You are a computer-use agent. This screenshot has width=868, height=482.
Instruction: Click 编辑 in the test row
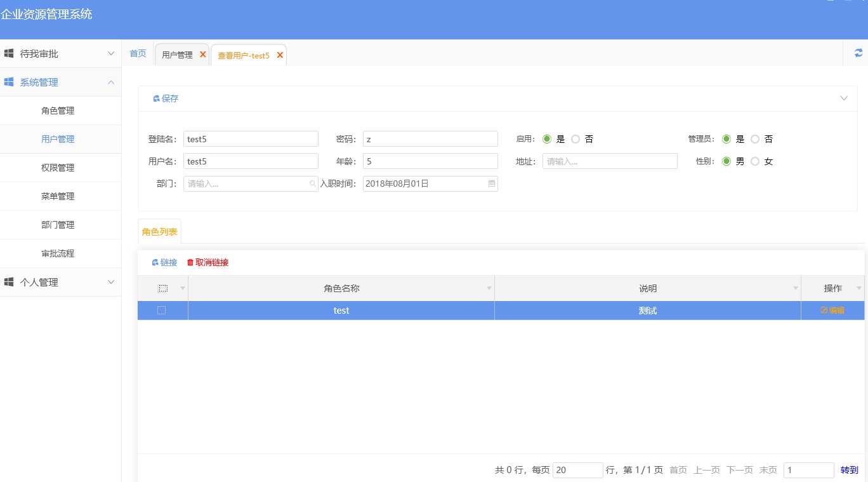click(832, 311)
